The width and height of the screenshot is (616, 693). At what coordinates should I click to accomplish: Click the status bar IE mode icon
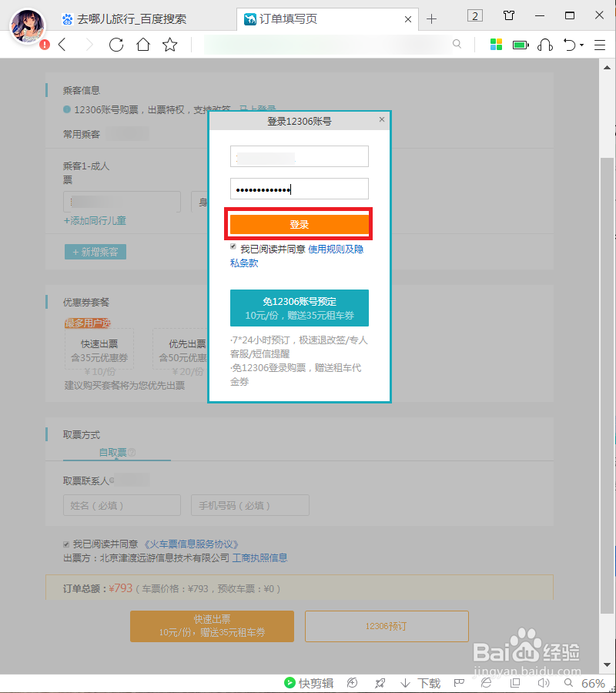coord(487,683)
